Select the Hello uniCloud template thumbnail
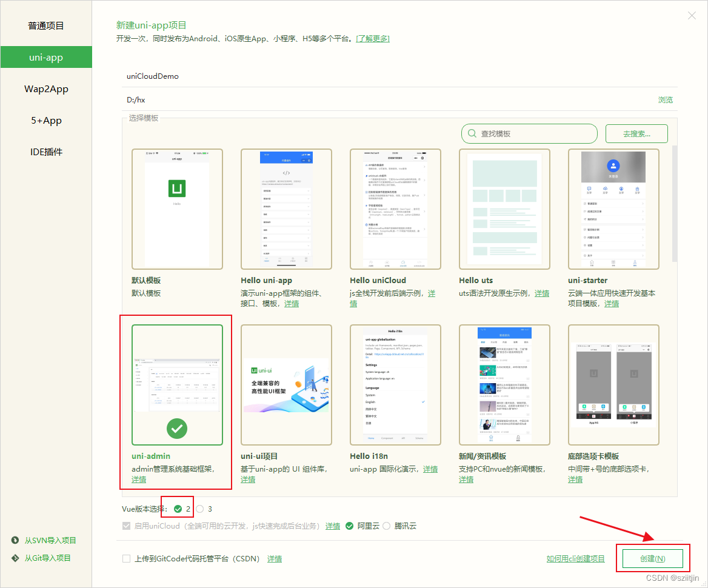The height and width of the screenshot is (588, 708). point(396,209)
